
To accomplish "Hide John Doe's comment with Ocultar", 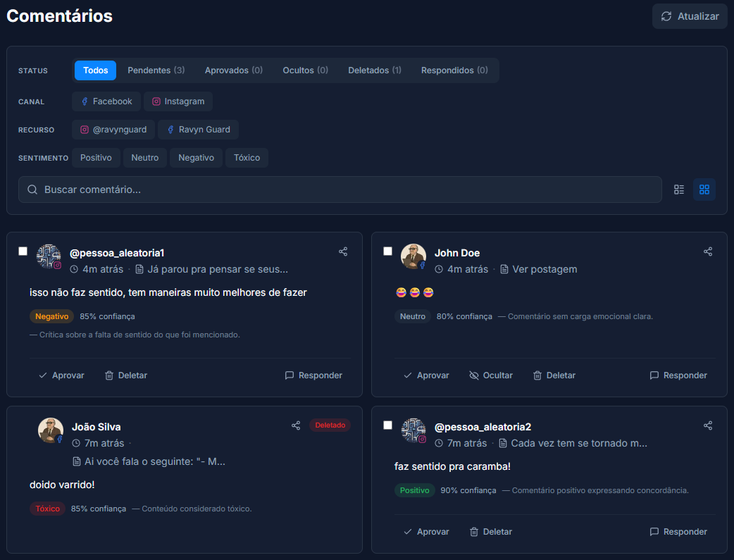I will 491,375.
